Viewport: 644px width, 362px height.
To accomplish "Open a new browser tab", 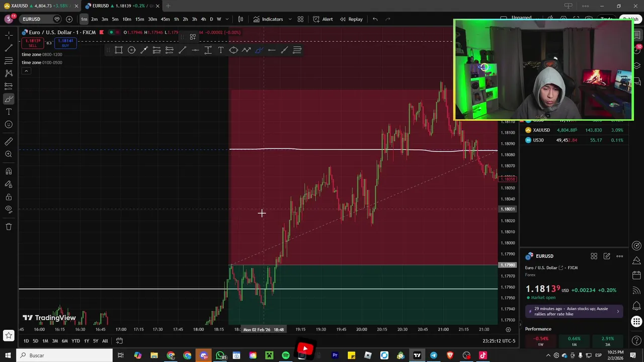I will click(168, 6).
